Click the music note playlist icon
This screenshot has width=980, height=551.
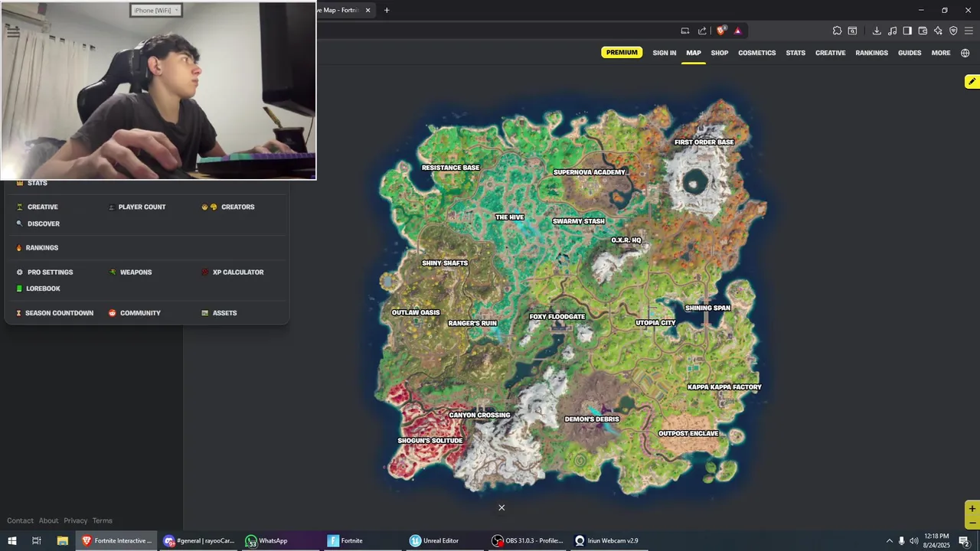892,31
